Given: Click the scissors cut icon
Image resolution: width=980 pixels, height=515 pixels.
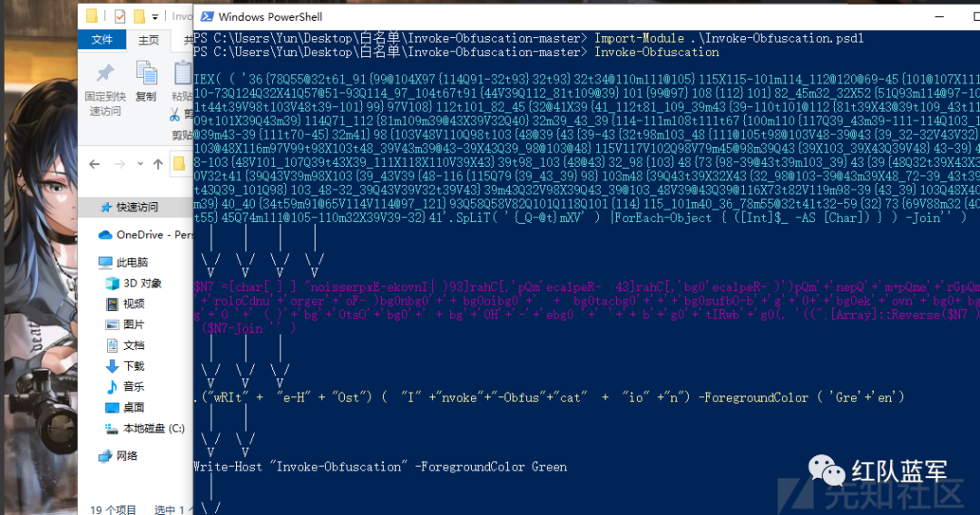Looking at the screenshot, I should [174, 114].
